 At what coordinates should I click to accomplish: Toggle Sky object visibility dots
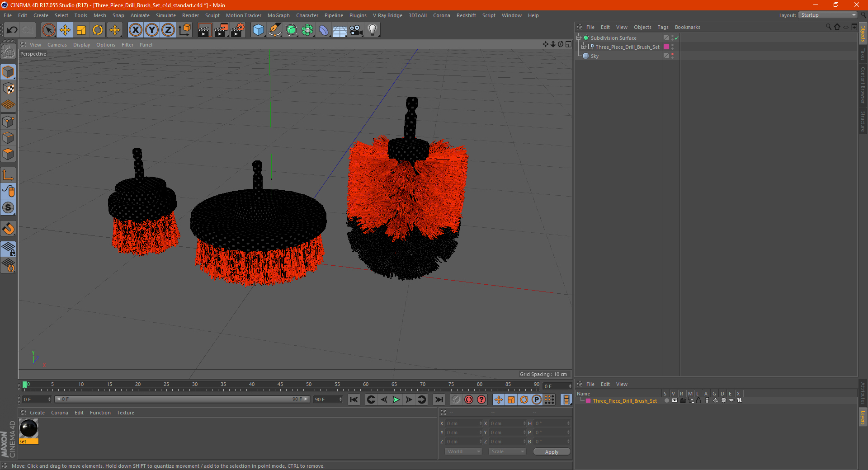pyautogui.click(x=672, y=56)
